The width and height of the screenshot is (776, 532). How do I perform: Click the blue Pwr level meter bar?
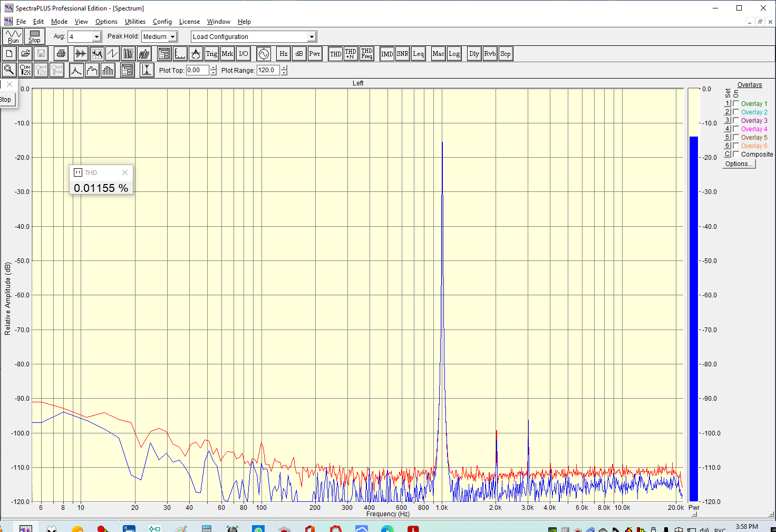pyautogui.click(x=694, y=319)
